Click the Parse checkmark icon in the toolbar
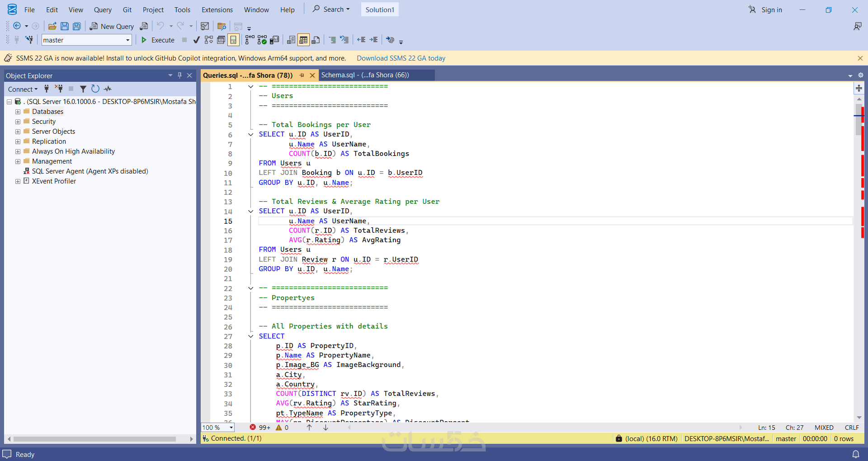 coord(196,40)
